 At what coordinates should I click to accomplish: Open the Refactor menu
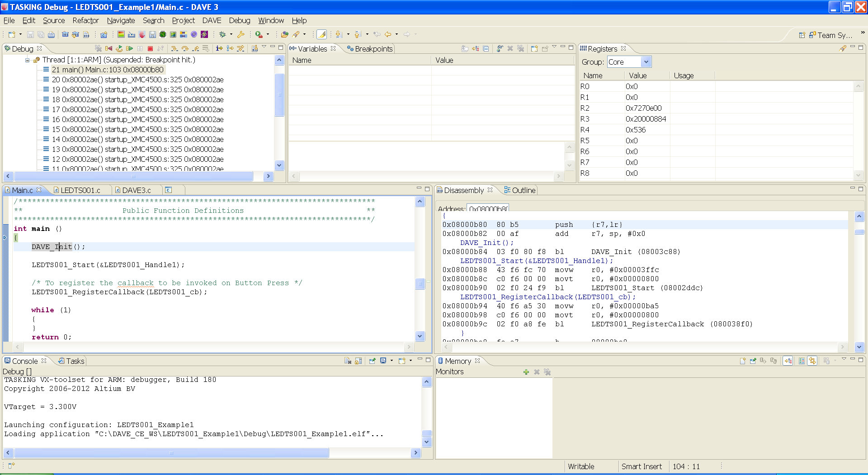(x=85, y=20)
